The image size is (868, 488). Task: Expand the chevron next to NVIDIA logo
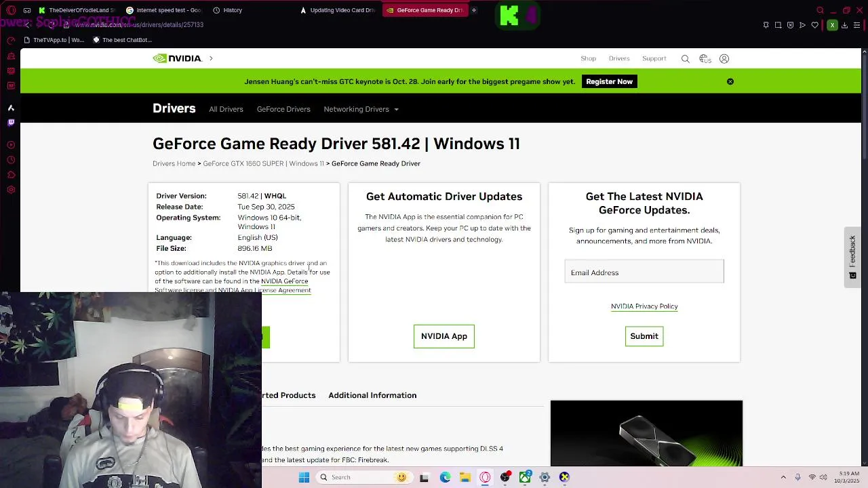[211, 58]
